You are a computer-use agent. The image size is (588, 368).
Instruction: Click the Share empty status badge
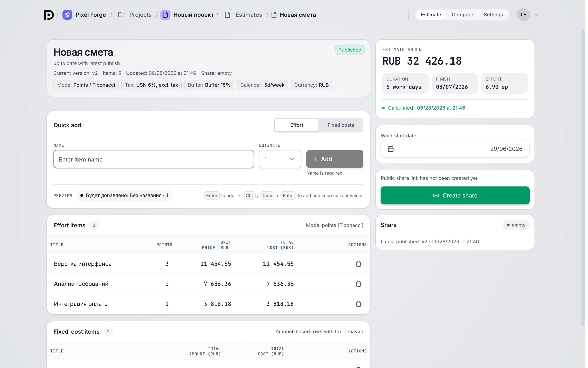click(516, 225)
